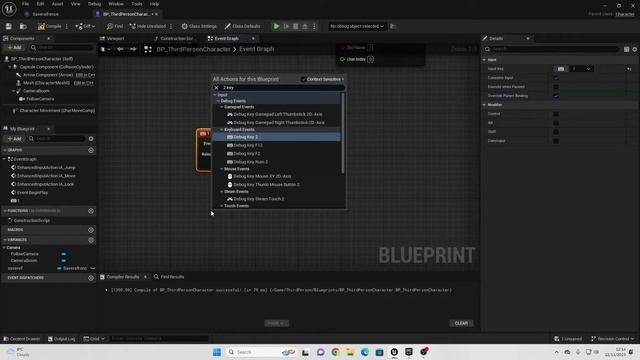Switch to the Construction Script tab
This screenshot has width=640, height=360.
coord(176,38)
